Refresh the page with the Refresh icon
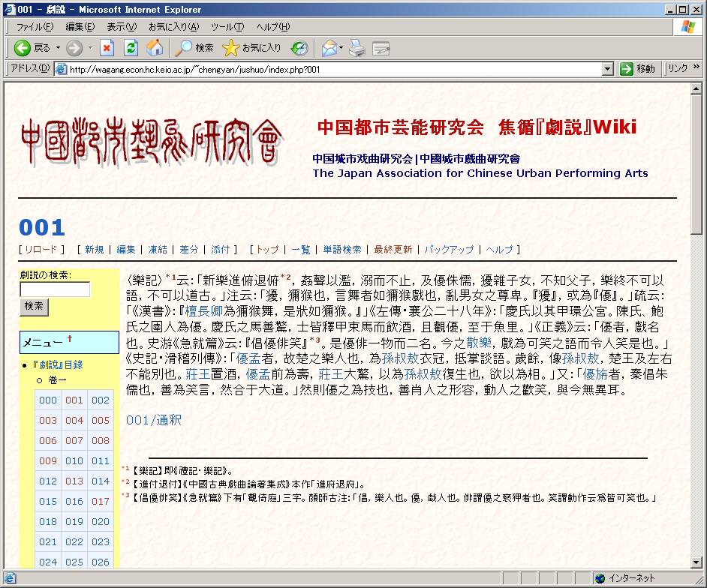The image size is (707, 588). click(x=131, y=48)
